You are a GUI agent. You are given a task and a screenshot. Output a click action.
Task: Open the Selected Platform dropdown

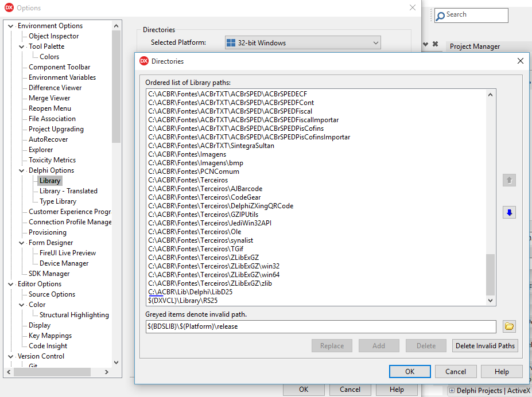pos(302,42)
